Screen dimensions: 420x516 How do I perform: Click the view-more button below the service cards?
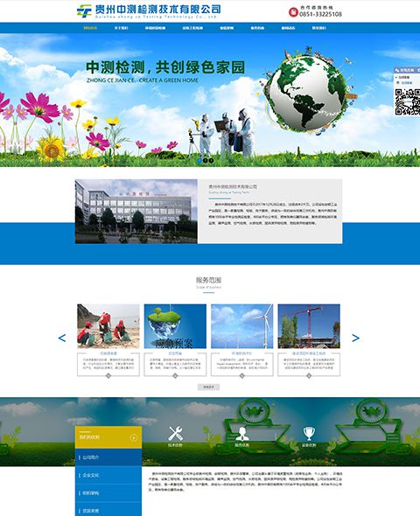[x=208, y=387]
